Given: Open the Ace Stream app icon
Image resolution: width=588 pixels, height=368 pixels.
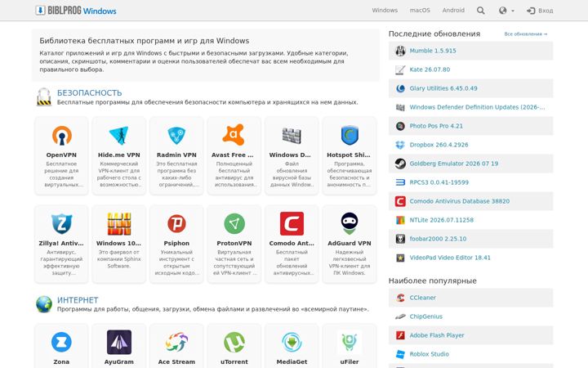Looking at the screenshot, I should pyautogui.click(x=176, y=342).
